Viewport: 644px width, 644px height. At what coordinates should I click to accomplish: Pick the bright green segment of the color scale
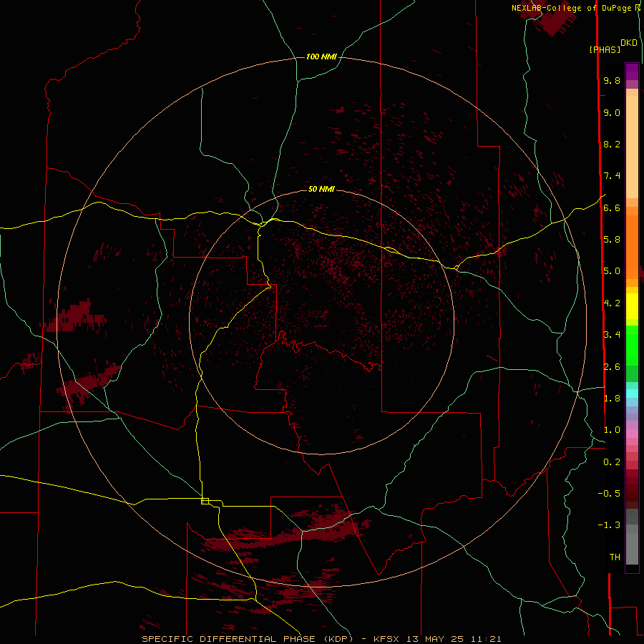click(632, 345)
